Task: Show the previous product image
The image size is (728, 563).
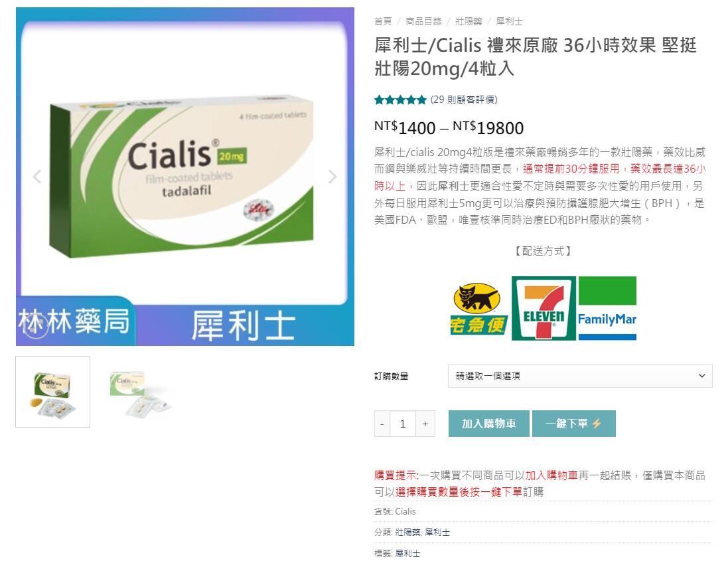Action: pos(37,177)
